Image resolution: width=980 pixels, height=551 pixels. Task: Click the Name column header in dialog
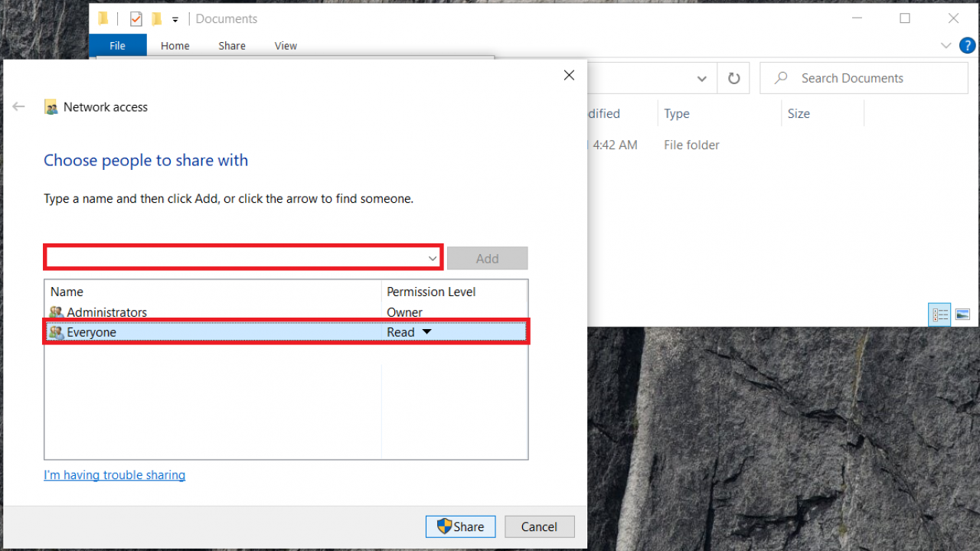[67, 292]
